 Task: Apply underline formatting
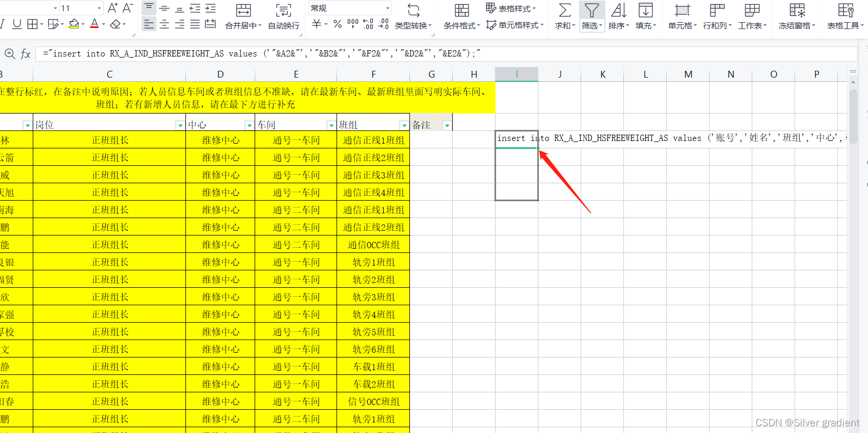[x=17, y=24]
